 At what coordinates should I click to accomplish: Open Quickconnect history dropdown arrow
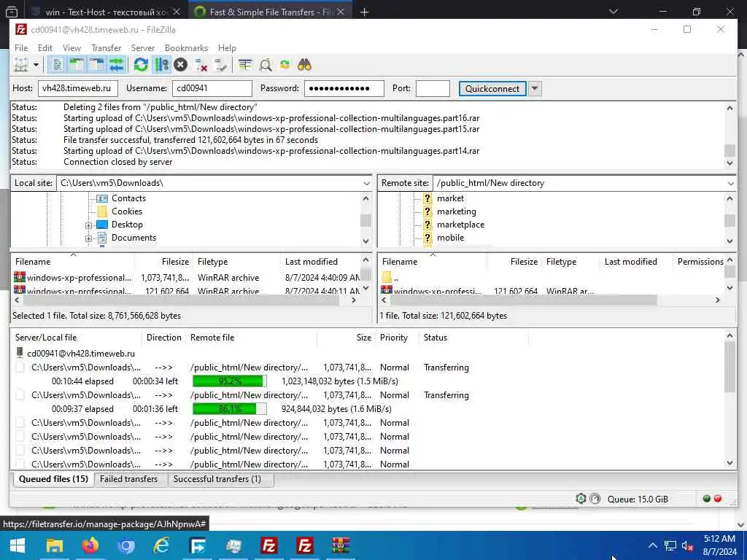pos(535,88)
